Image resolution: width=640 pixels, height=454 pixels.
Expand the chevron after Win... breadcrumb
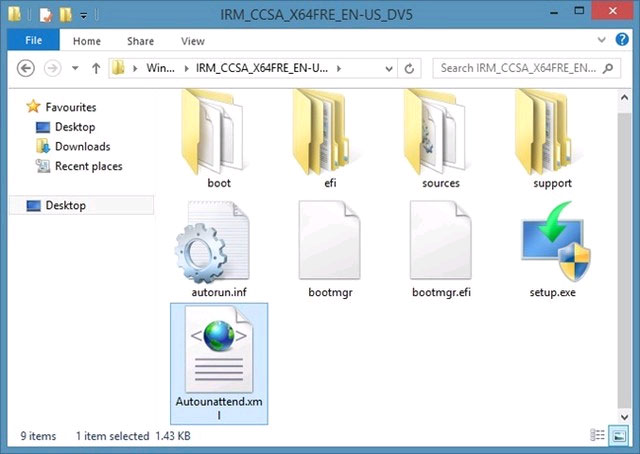click(x=187, y=69)
